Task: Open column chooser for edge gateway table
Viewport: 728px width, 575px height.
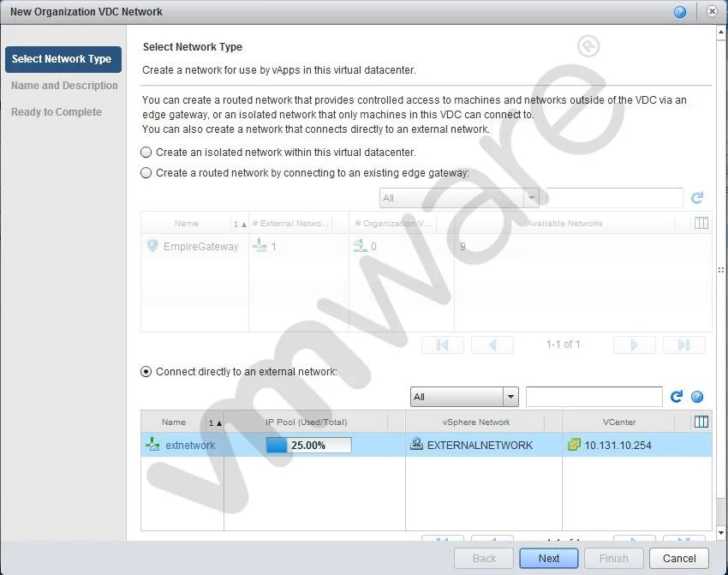Action: click(x=701, y=223)
